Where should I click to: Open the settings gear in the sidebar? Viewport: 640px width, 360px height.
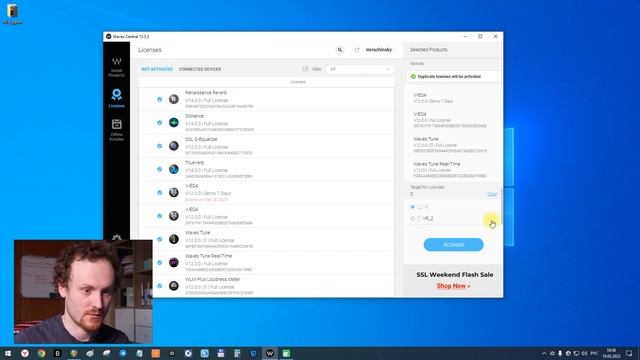pyautogui.click(x=116, y=237)
